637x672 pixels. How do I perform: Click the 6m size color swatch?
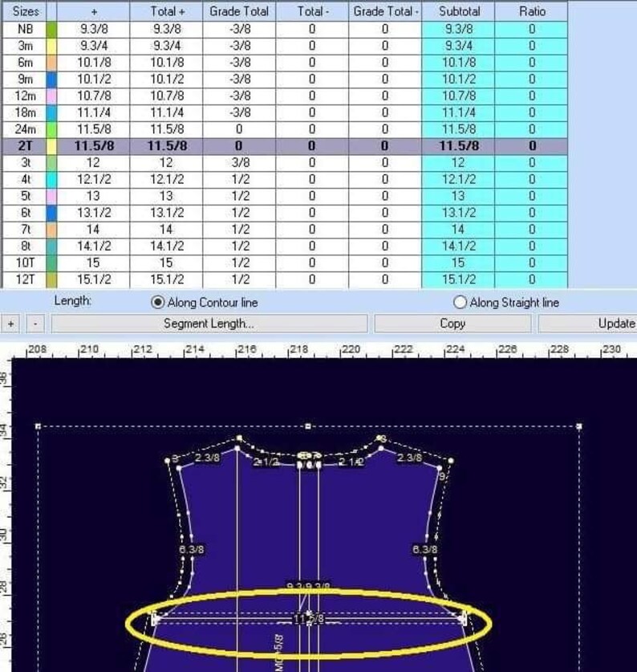51,63
